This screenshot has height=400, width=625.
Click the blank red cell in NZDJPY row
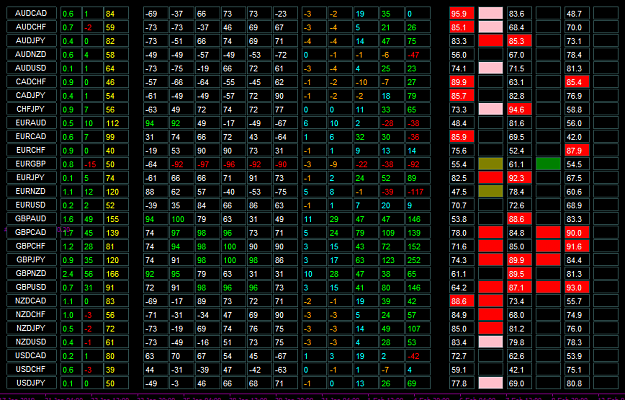pyautogui.click(x=491, y=328)
